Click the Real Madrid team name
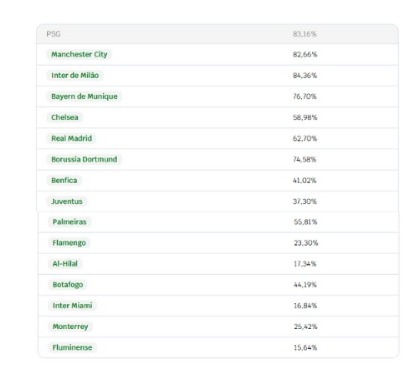 71,138
